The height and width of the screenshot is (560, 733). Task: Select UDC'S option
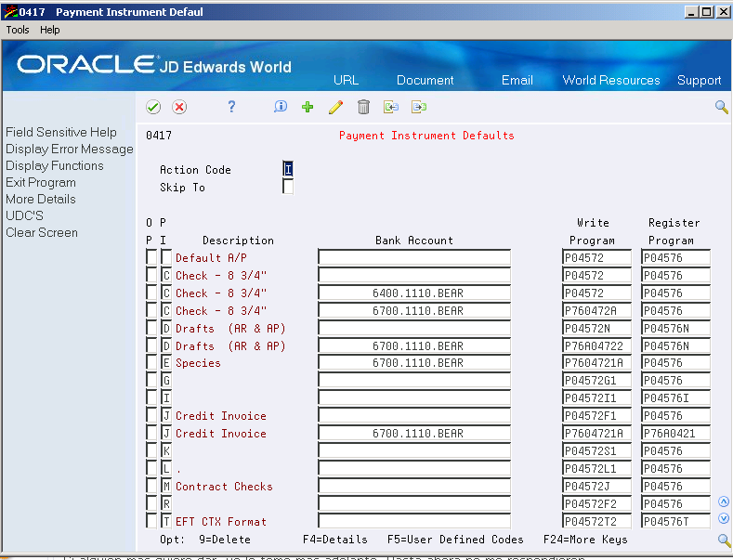24,216
